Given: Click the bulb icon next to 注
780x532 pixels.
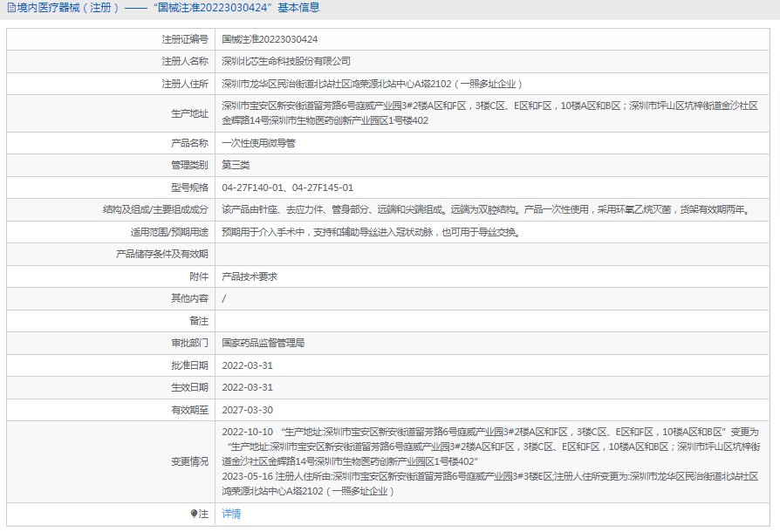Looking at the screenshot, I should pos(195,514).
